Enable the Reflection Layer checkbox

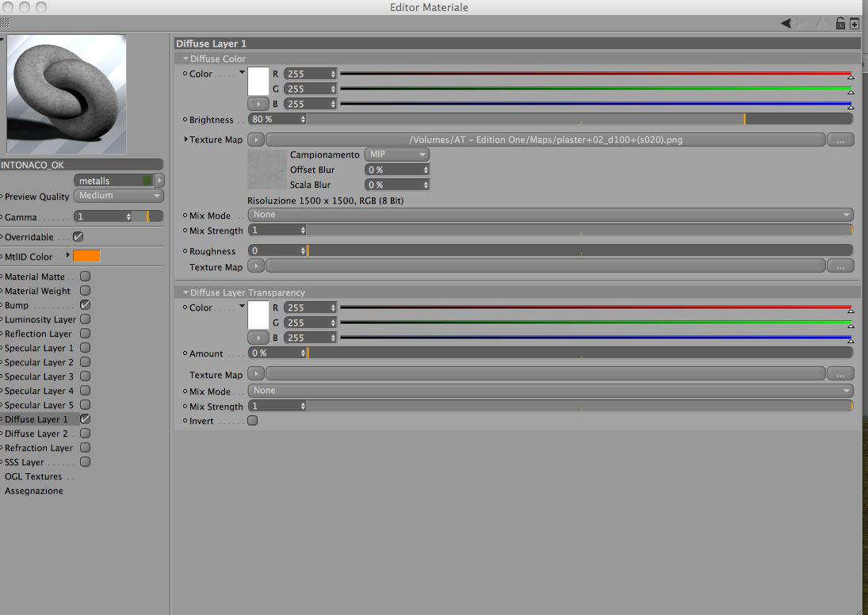[x=86, y=333]
